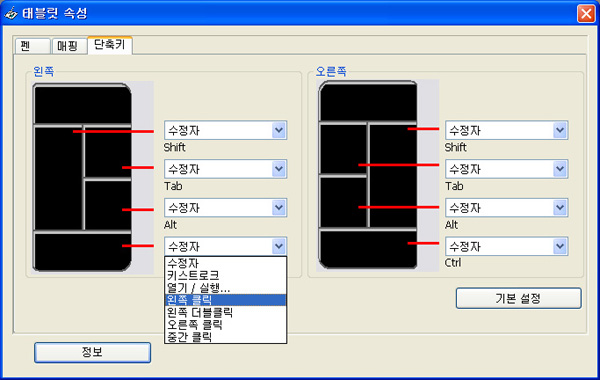600x380 pixels.
Task: Open the left Tab 수정자 dropdown
Action: pos(225,169)
